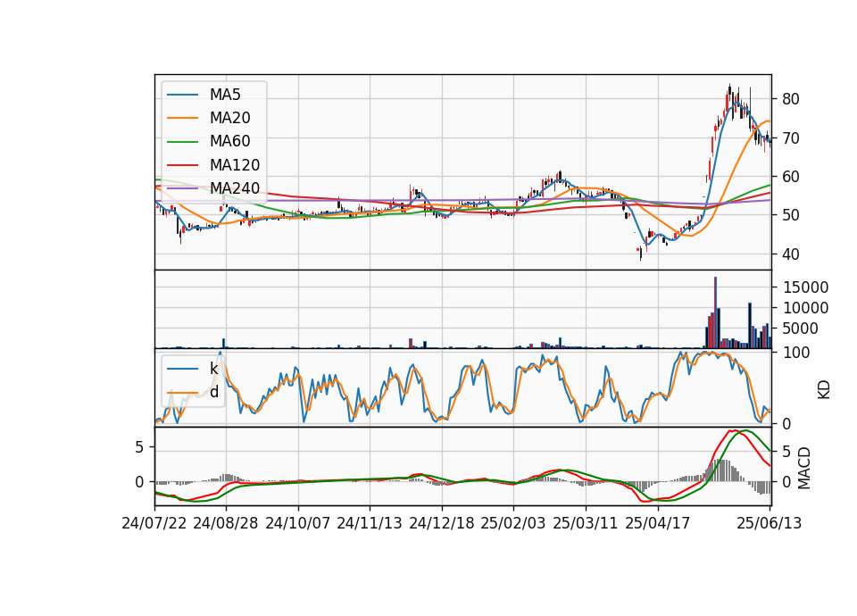Viewport: 857px width, 616px height.
Task: Click the blue MA5 legend line sample
Action: pyautogui.click(x=182, y=95)
